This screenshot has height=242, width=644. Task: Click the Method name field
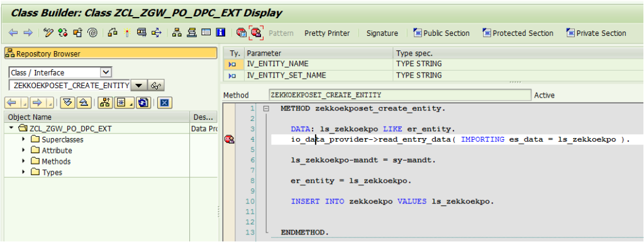[x=399, y=95]
